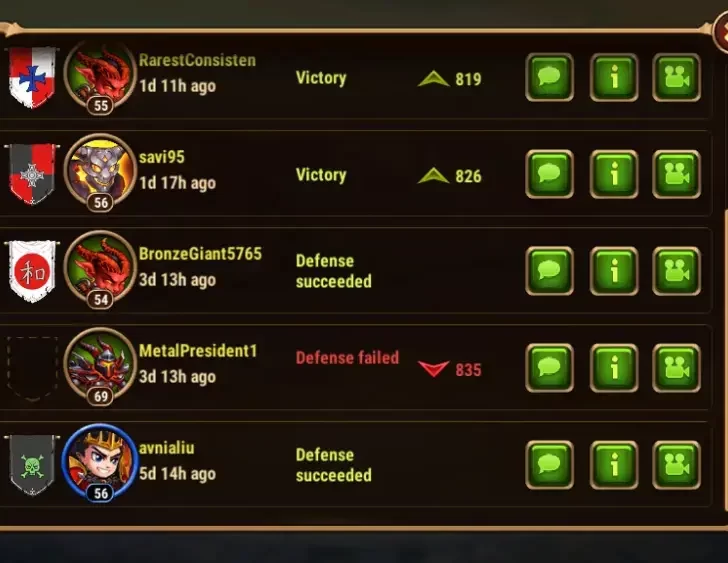
Task: View info on BronzeGiant5765 defense
Action: [x=614, y=271]
